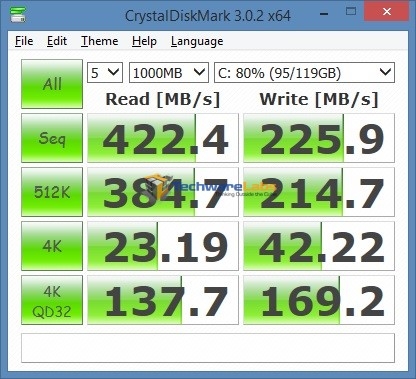Open the Theme menu
The height and width of the screenshot is (379, 416).
pos(100,41)
